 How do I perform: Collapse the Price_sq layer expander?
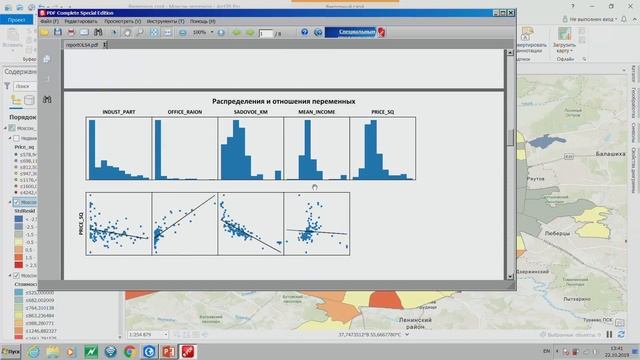pyautogui.click(x=10, y=138)
